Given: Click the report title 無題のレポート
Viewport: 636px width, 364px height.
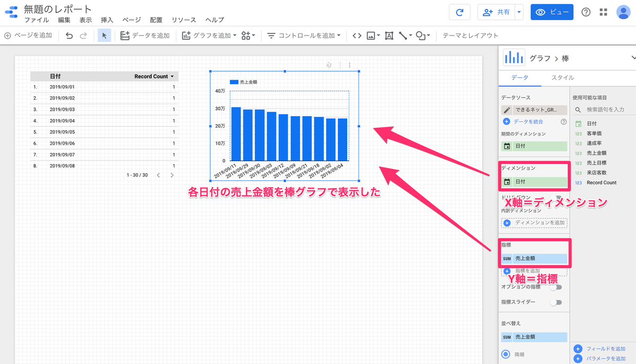Looking at the screenshot, I should [58, 9].
